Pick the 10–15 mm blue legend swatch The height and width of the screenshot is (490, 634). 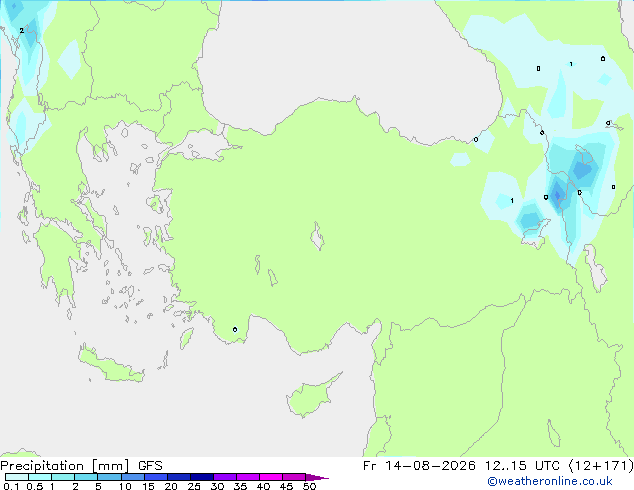point(132,477)
